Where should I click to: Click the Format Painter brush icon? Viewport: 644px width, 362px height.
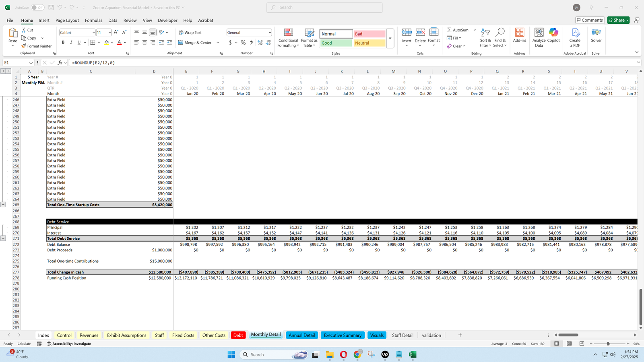pyautogui.click(x=24, y=46)
